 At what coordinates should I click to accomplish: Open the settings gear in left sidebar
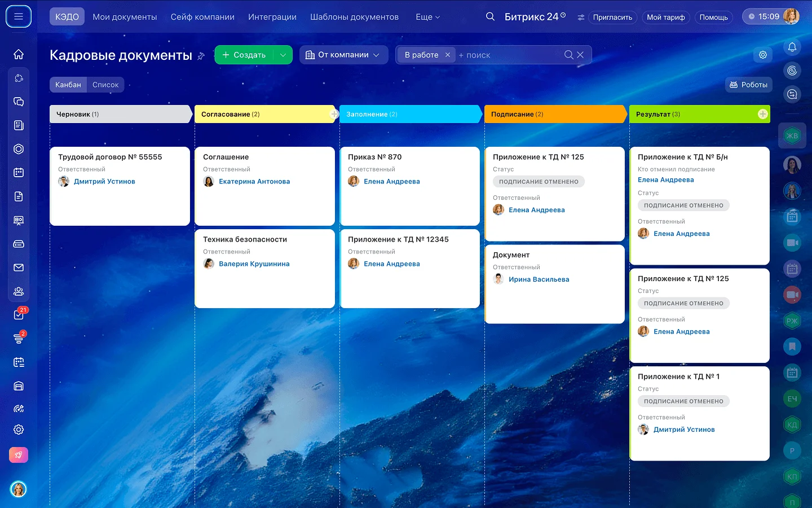tap(19, 430)
